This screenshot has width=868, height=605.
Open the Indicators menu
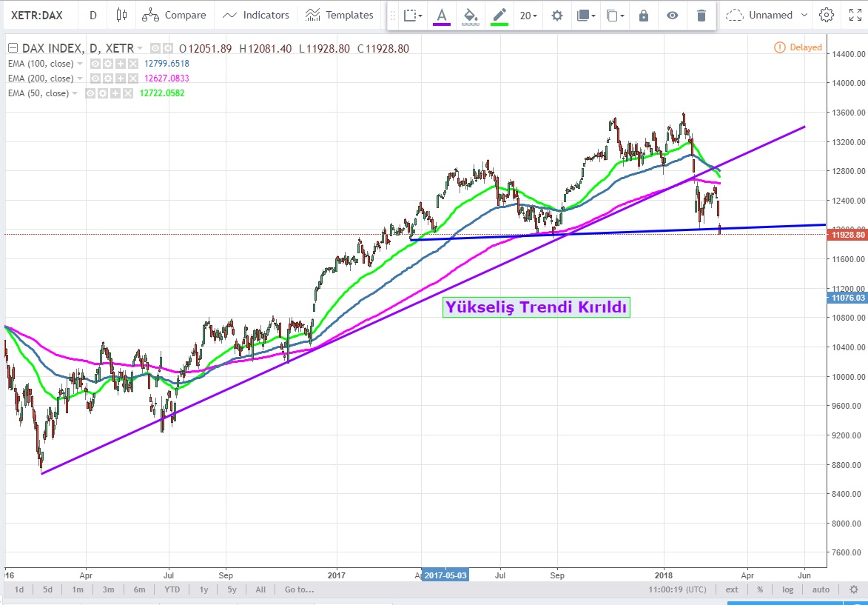pyautogui.click(x=256, y=15)
